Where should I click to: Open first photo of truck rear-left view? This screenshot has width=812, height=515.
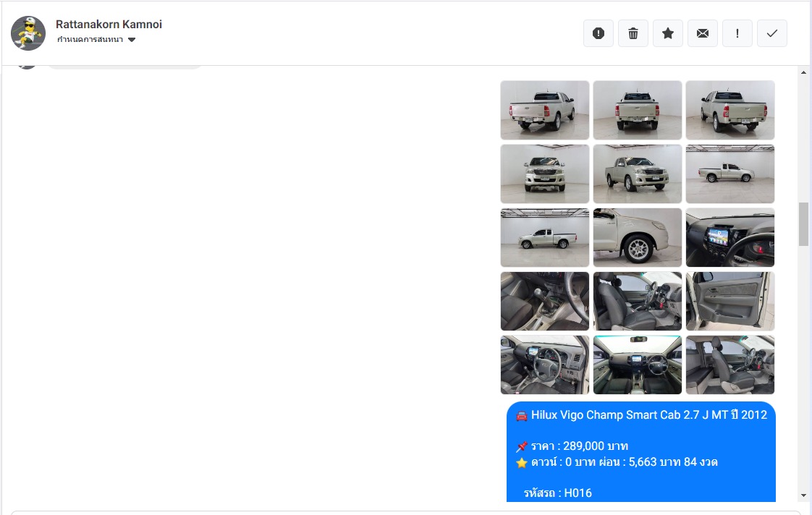click(x=545, y=110)
